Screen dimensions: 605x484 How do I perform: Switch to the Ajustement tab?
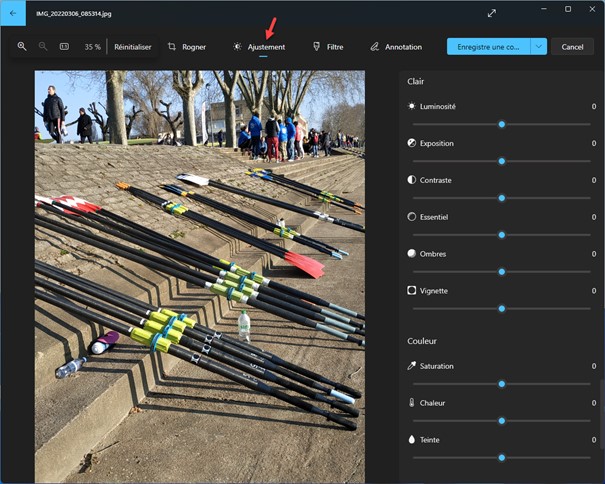click(x=259, y=47)
